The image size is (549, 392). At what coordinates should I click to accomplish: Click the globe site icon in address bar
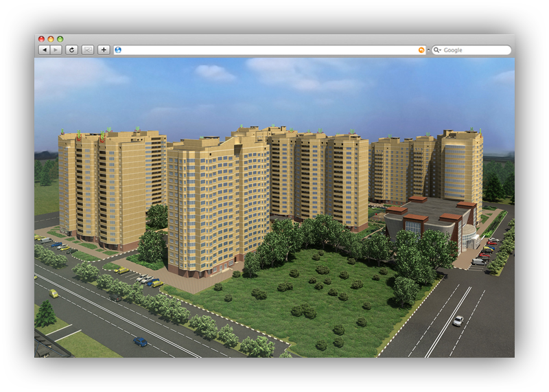(118, 50)
